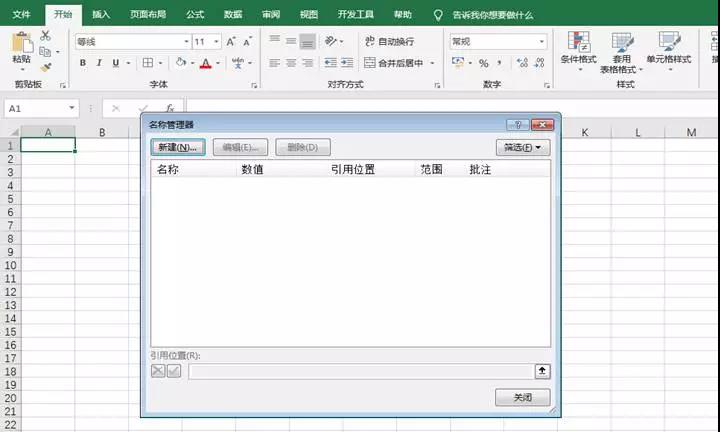Open the alignment group dialog launcher
720x432 pixels.
(437, 85)
